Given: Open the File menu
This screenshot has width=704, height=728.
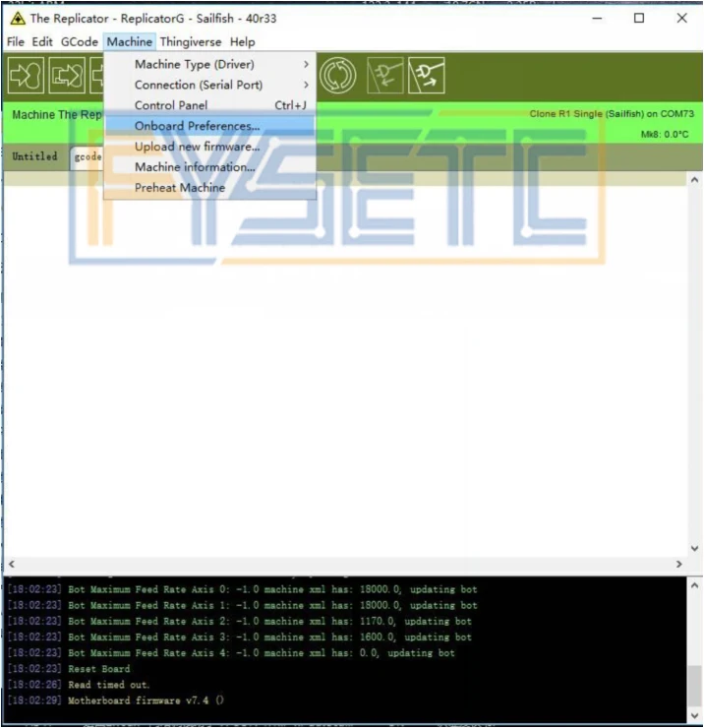Looking at the screenshot, I should [16, 41].
